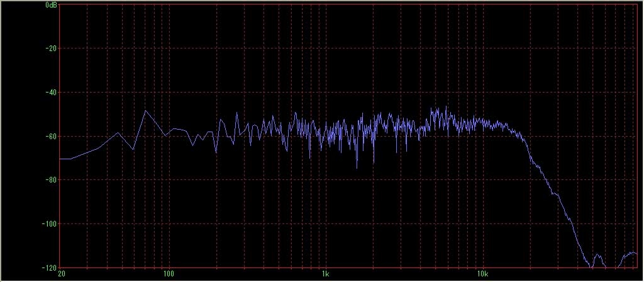Click the -60 level axis label
Image resolution: width=644 pixels, height=282 pixels.
click(51, 136)
